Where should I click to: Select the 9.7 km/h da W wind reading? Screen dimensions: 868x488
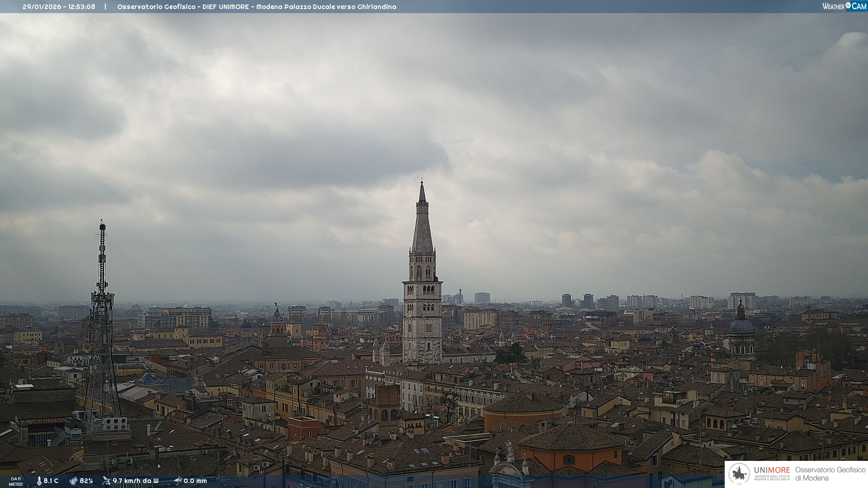point(136,481)
